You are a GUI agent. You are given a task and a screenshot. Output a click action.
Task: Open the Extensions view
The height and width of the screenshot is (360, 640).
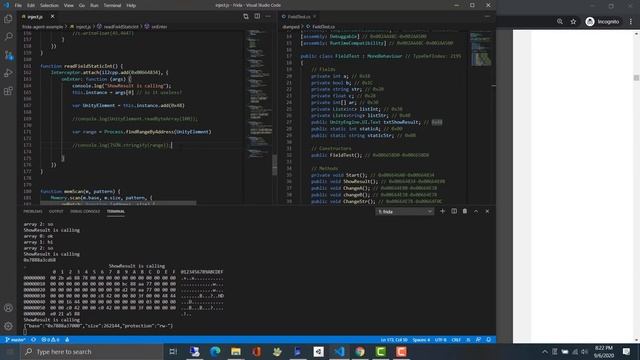pos(8,91)
